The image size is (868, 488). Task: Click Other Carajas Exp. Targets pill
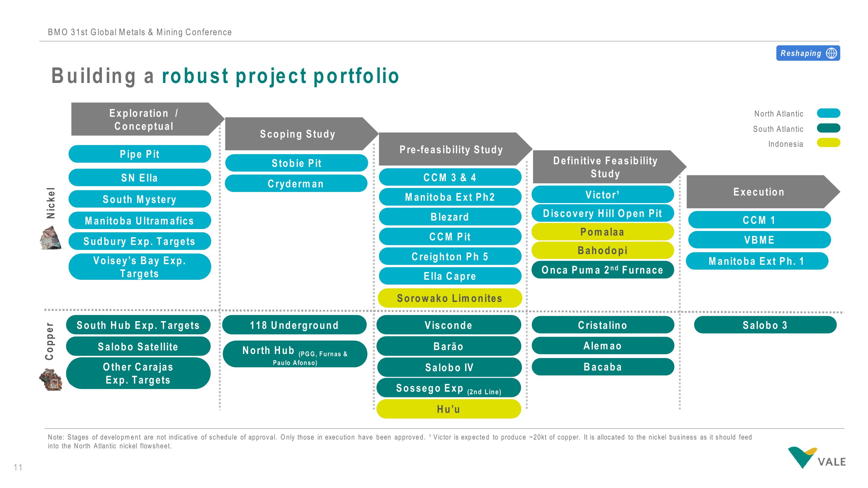pyautogui.click(x=138, y=373)
